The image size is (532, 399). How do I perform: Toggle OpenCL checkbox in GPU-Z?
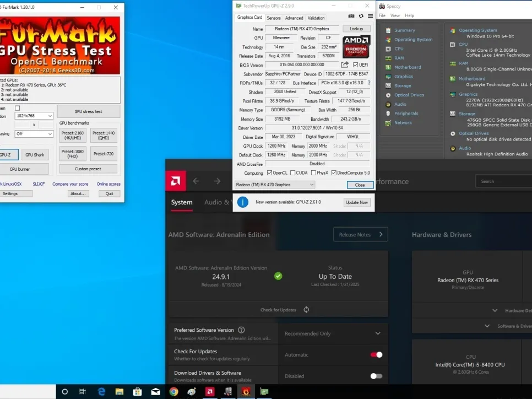(x=269, y=173)
